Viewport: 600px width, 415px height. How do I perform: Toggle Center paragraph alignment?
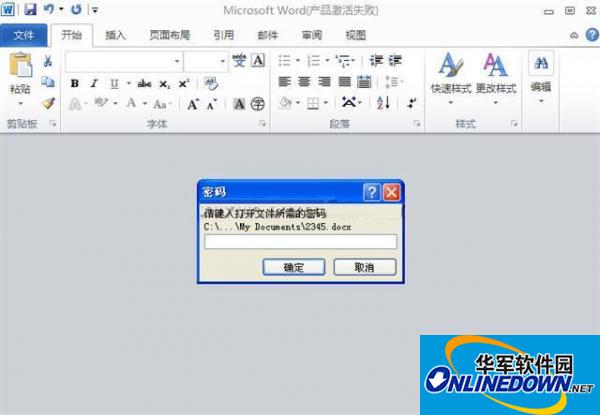(x=304, y=81)
